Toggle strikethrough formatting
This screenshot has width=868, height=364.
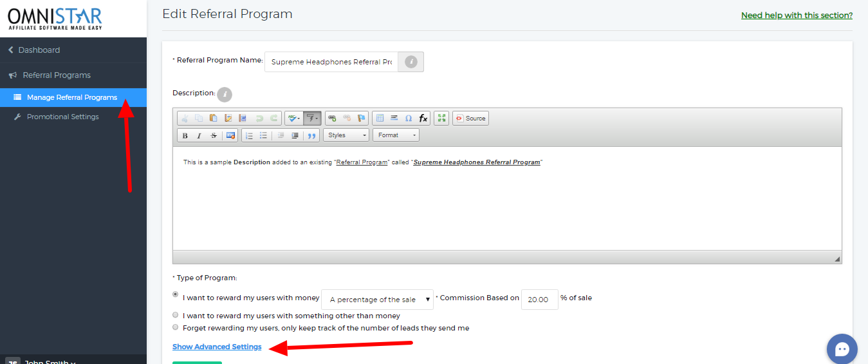[x=214, y=135]
